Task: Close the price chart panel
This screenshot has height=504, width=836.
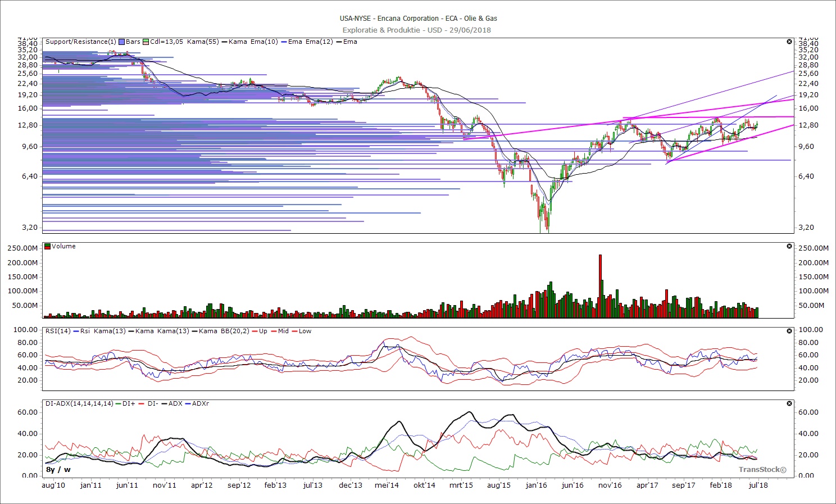Action: pyautogui.click(x=789, y=42)
